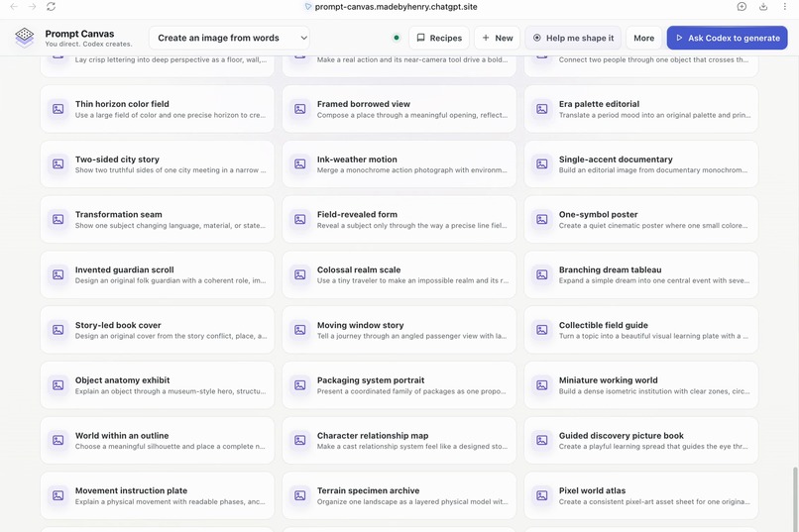The height and width of the screenshot is (532, 799).
Task: Click the image icon on Field-revealed form
Action: point(300,219)
